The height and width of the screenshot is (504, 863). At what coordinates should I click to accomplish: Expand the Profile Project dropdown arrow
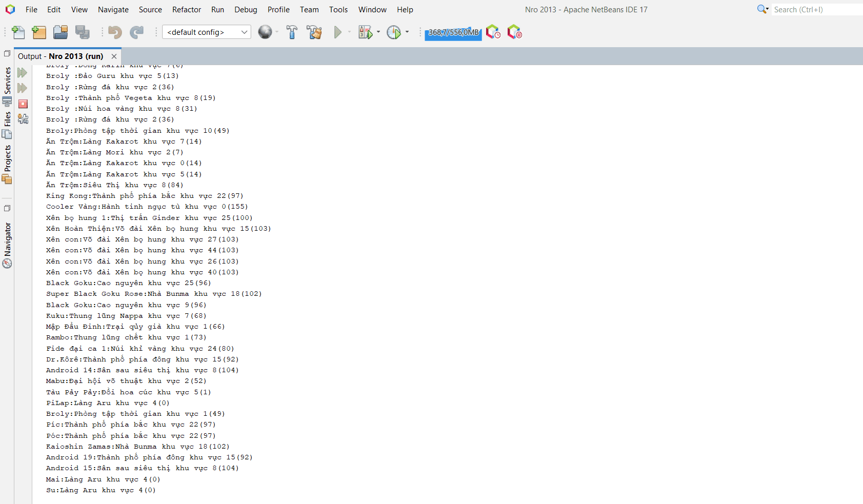point(407,32)
